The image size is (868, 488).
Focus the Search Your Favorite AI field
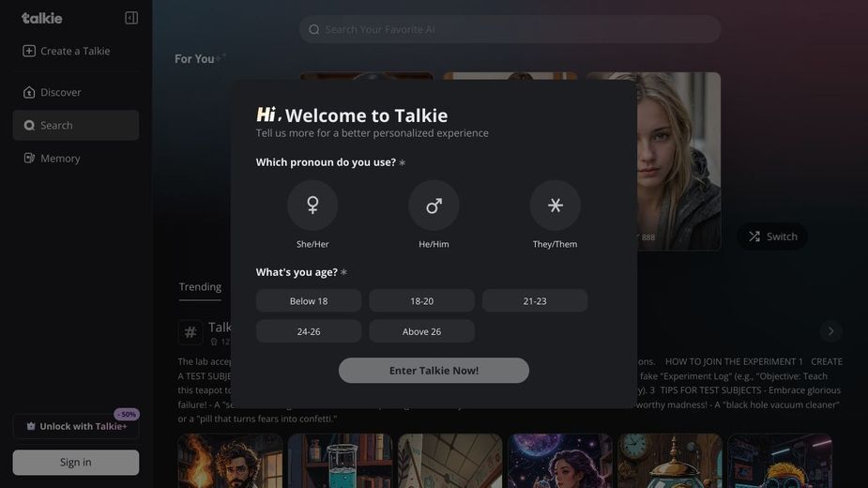[510, 29]
